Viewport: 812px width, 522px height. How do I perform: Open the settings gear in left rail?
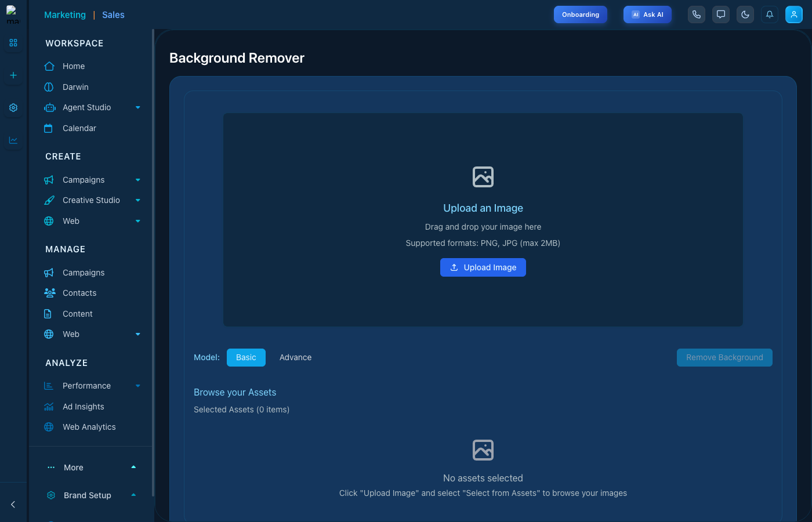coord(13,108)
